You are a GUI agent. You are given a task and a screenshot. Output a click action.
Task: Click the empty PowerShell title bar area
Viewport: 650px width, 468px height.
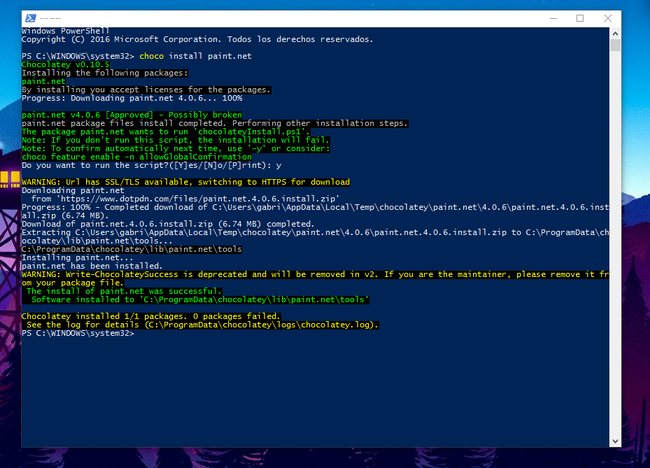tap(300, 18)
